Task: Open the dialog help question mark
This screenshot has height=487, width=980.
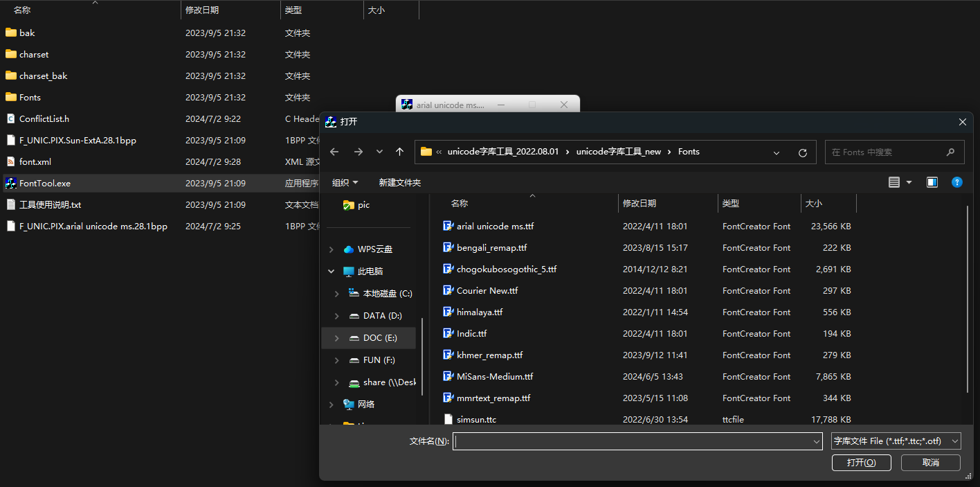Action: [957, 182]
